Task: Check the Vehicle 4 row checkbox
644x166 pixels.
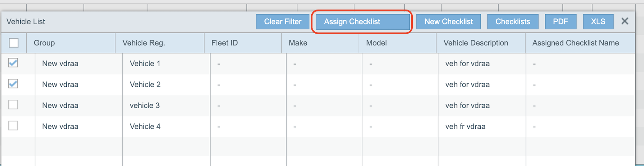Action: pyautogui.click(x=13, y=126)
